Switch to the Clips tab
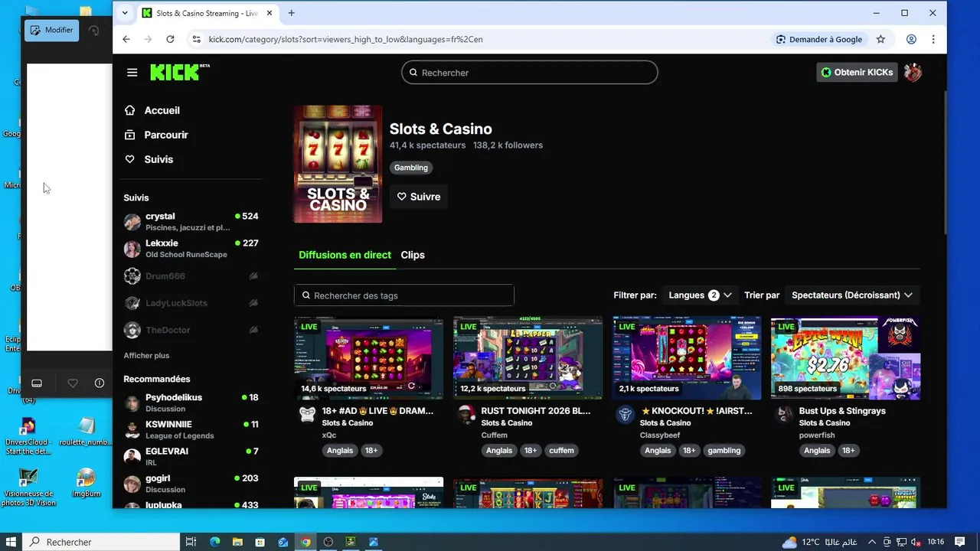Image resolution: width=980 pixels, height=551 pixels. click(x=413, y=255)
